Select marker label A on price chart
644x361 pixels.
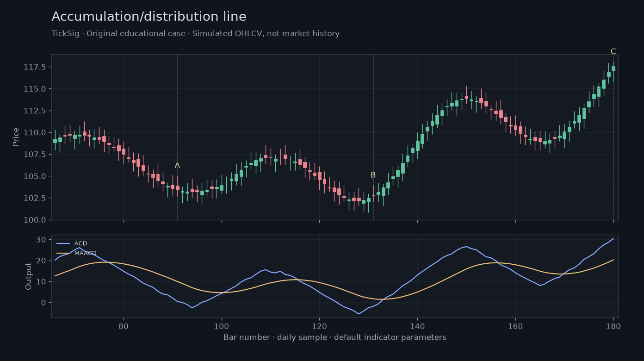(177, 166)
